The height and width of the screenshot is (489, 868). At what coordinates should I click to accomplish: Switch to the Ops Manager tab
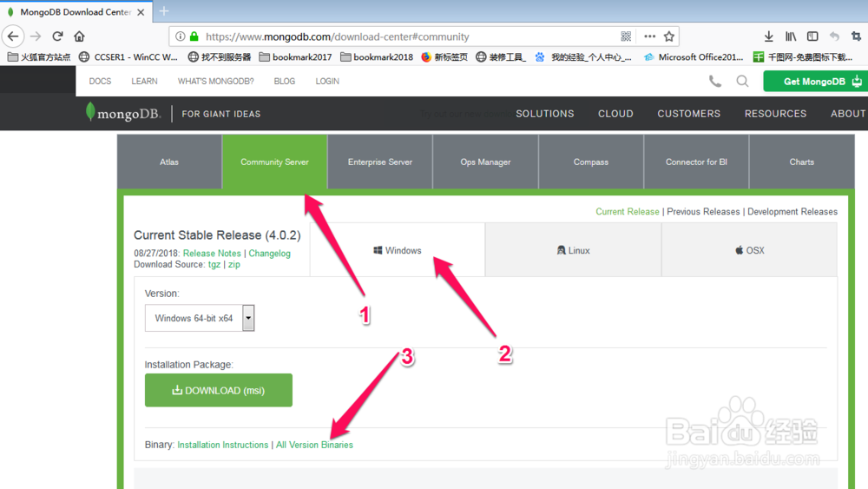point(485,162)
